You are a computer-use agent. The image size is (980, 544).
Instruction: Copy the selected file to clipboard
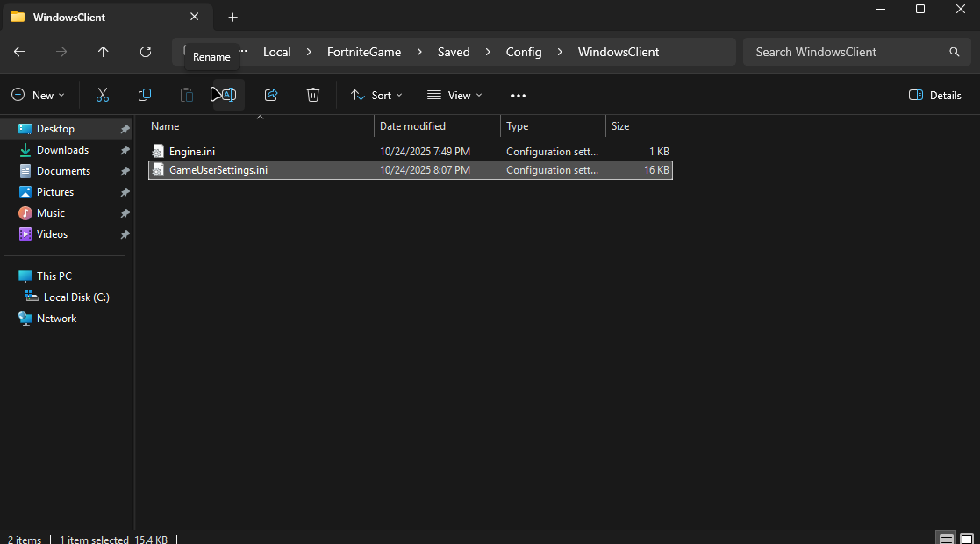coord(144,95)
